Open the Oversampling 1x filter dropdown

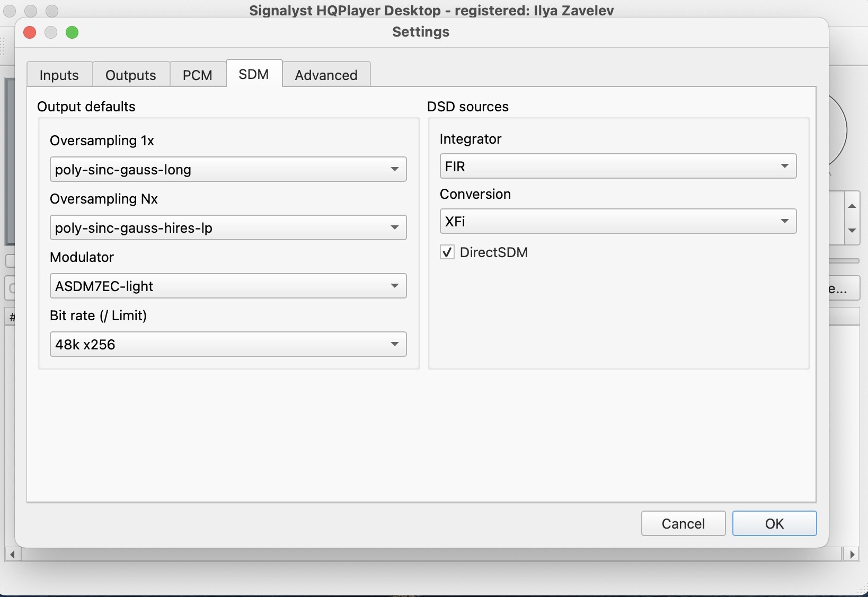point(228,169)
